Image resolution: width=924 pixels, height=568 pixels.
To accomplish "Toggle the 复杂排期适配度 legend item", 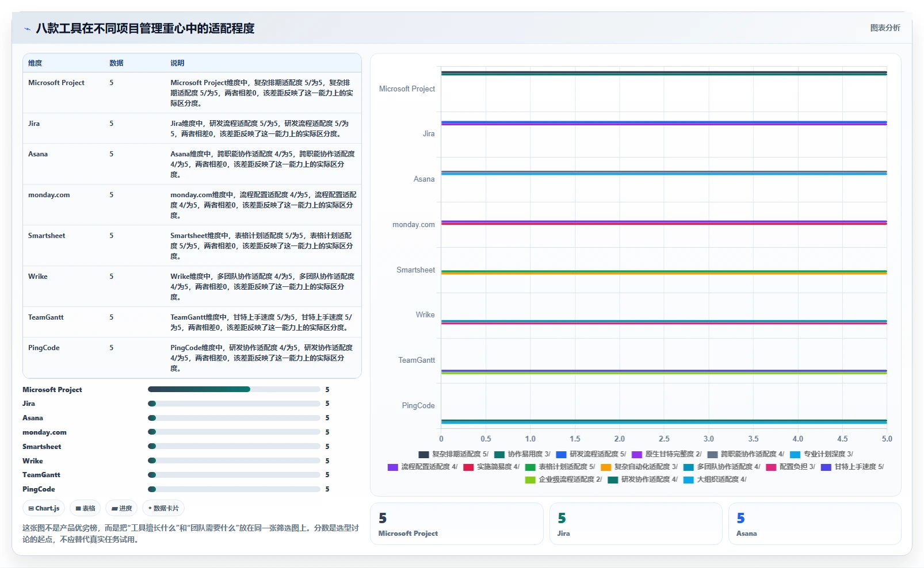I will 453,454.
